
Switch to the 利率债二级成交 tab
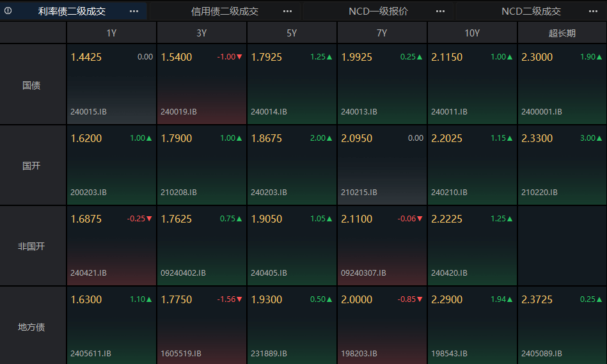72,12
